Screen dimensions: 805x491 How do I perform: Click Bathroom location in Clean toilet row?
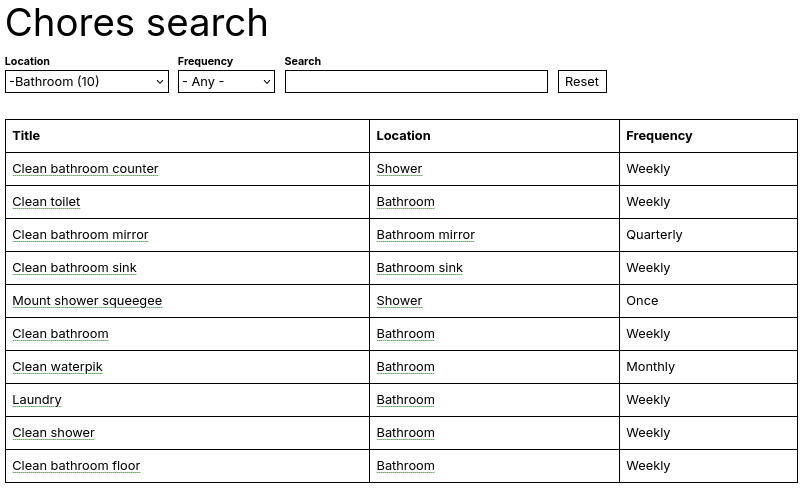click(x=406, y=202)
